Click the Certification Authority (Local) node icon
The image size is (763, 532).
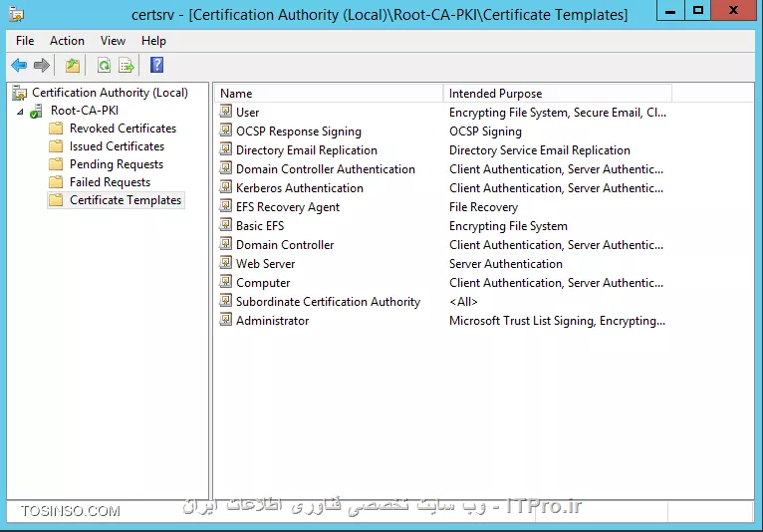(20, 93)
